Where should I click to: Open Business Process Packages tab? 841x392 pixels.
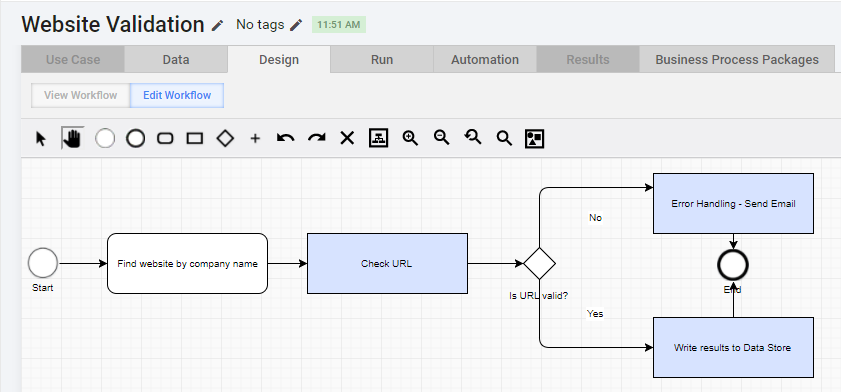tap(737, 60)
